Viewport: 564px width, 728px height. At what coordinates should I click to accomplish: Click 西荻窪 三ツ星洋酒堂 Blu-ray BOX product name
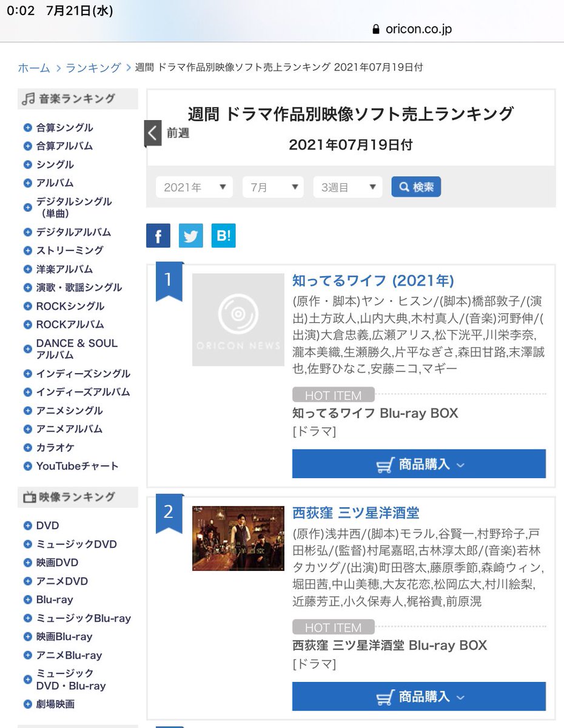(390, 645)
